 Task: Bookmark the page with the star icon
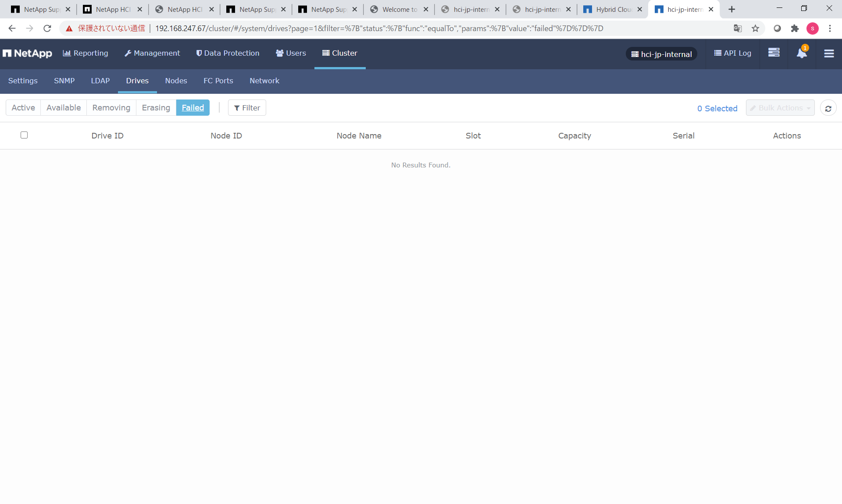tap(755, 28)
